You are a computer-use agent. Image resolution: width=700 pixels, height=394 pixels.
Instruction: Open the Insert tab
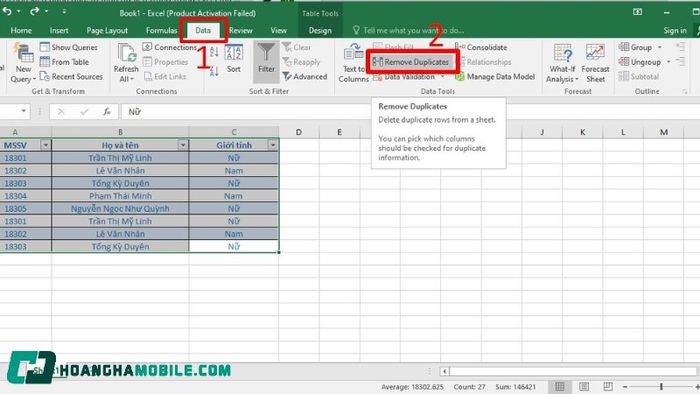point(59,30)
